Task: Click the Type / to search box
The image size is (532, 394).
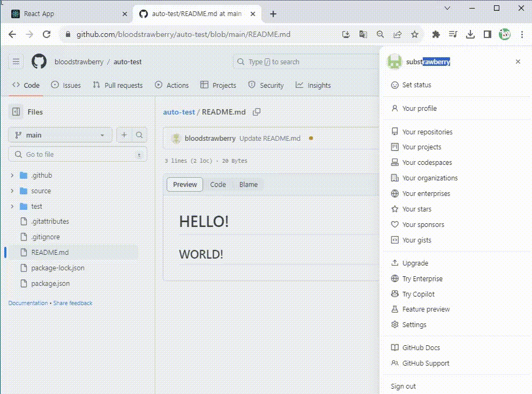Action: pyautogui.click(x=306, y=62)
